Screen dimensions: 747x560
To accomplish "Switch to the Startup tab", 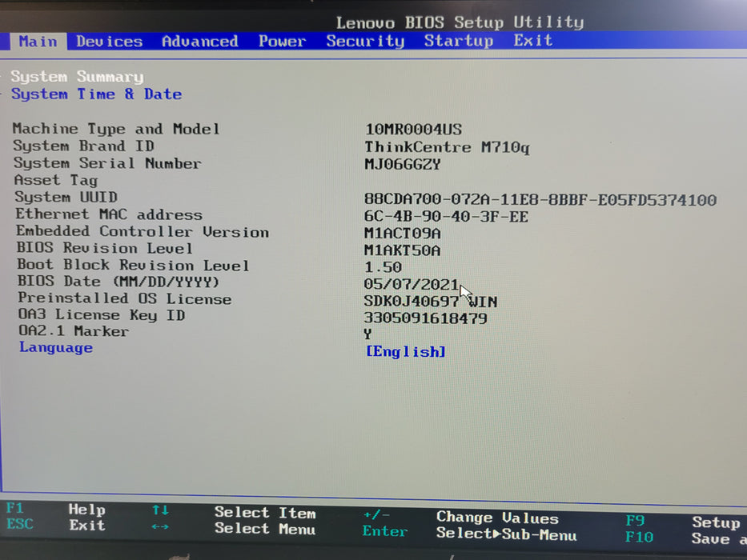I will click(x=458, y=41).
